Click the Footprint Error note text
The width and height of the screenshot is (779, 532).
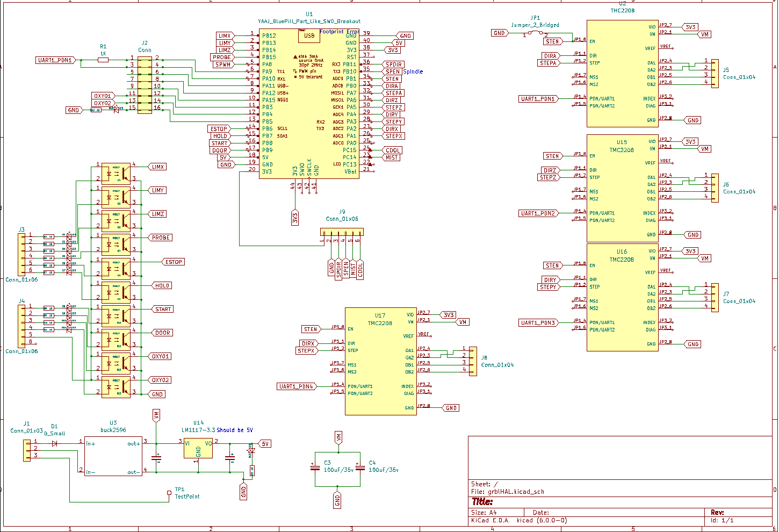point(339,32)
